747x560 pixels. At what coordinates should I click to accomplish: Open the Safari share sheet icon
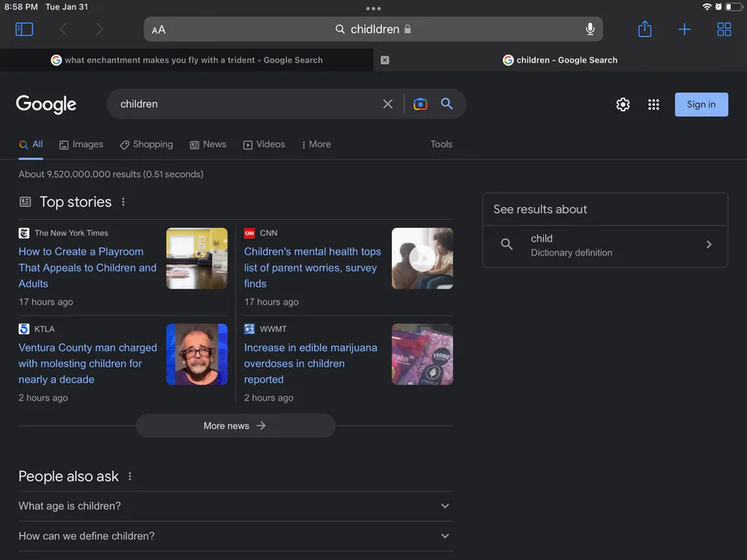coord(645,28)
